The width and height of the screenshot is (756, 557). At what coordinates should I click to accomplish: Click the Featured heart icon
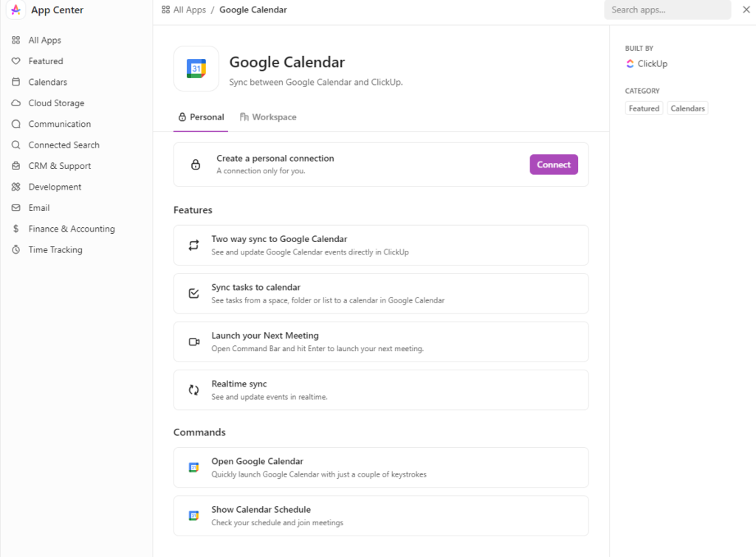[x=16, y=61]
